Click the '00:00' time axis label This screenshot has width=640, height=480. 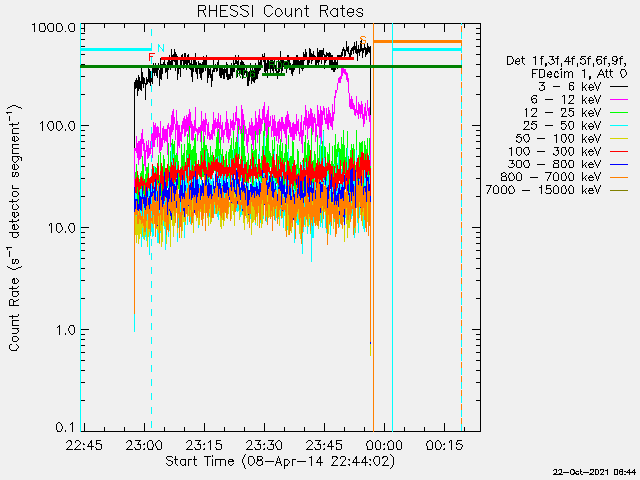click(384, 445)
